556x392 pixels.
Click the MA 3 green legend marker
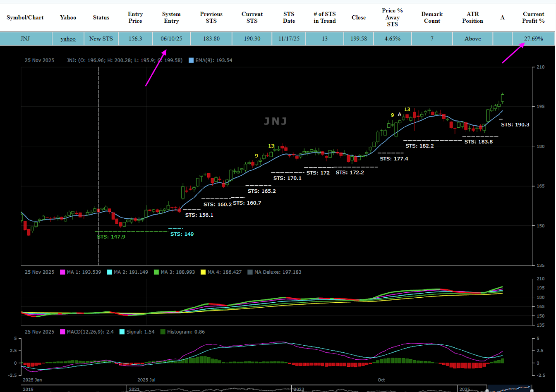[156, 272]
